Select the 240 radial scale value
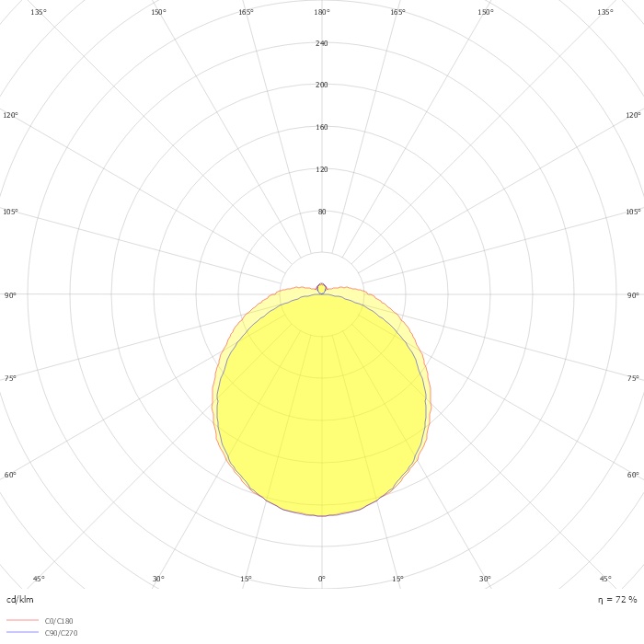This screenshot has width=644, height=644. tap(322, 43)
